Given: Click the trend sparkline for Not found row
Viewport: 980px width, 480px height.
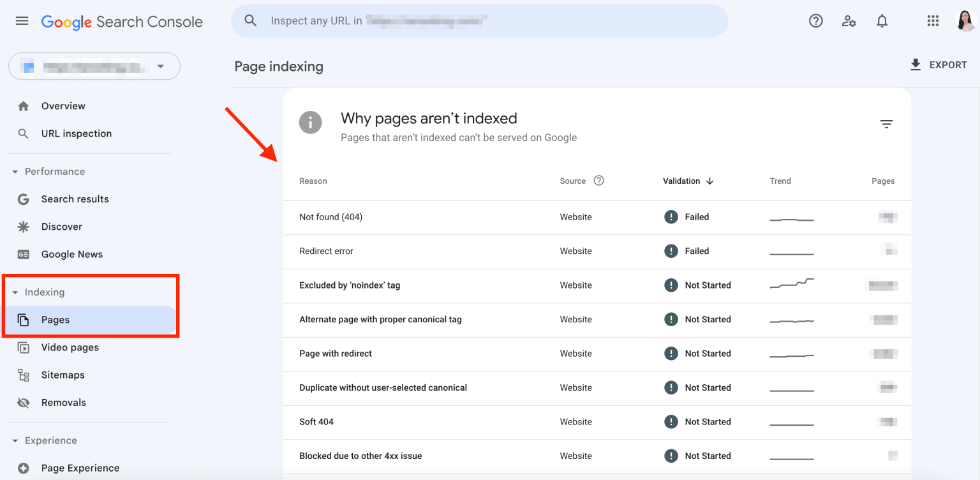Looking at the screenshot, I should click(x=792, y=219).
